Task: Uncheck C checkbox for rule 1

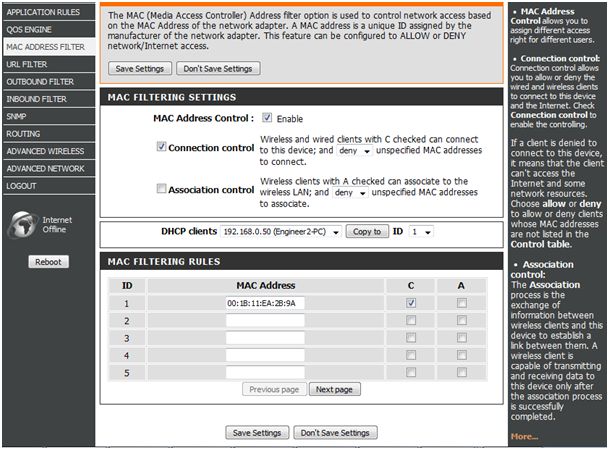Action: coord(411,303)
